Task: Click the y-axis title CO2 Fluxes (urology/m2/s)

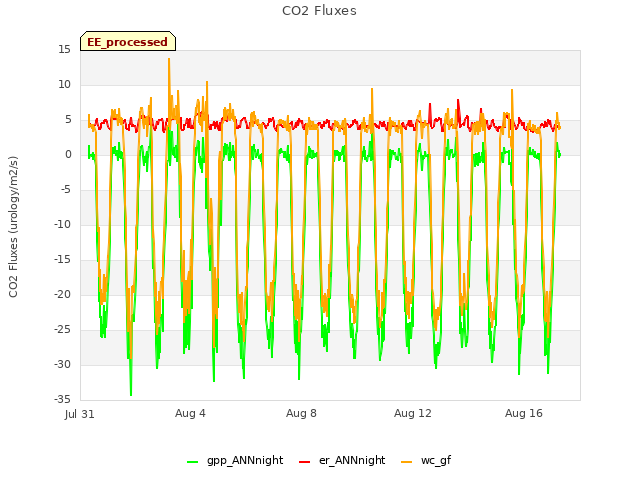Action: 13,227
